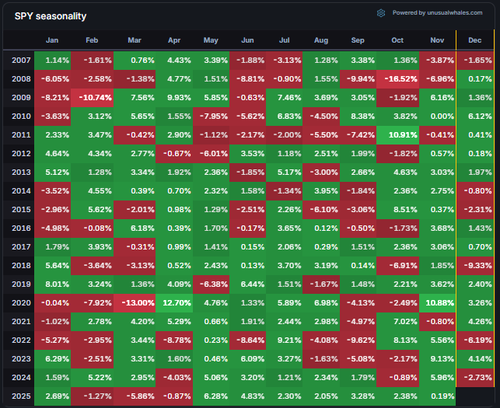The width and height of the screenshot is (500, 408).
Task: Click the -6.19% cell for December 2022
Action: (x=475, y=341)
